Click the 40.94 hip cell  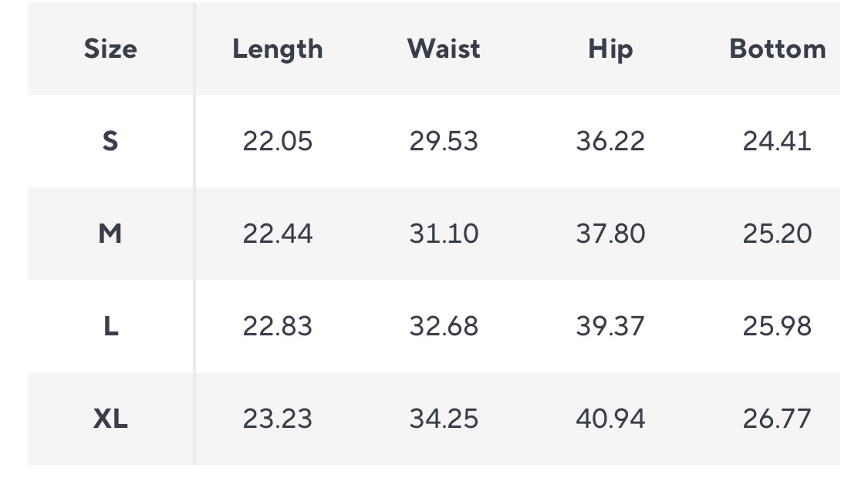tap(610, 418)
